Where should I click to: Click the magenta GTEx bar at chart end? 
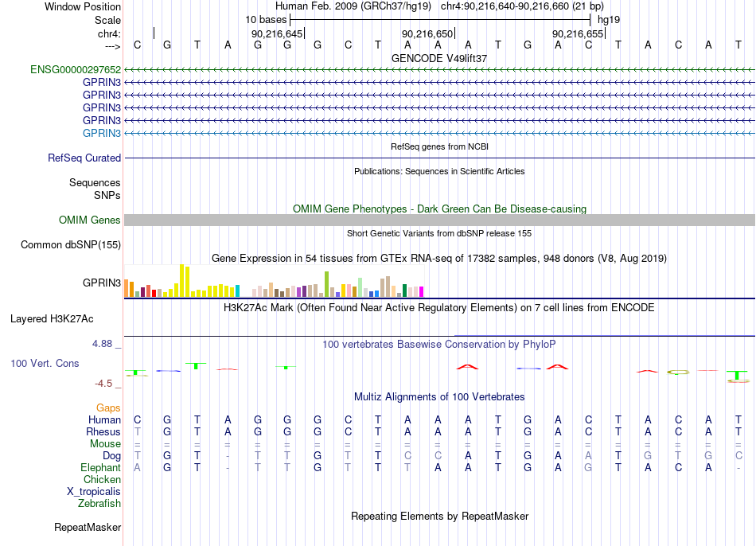[422, 292]
